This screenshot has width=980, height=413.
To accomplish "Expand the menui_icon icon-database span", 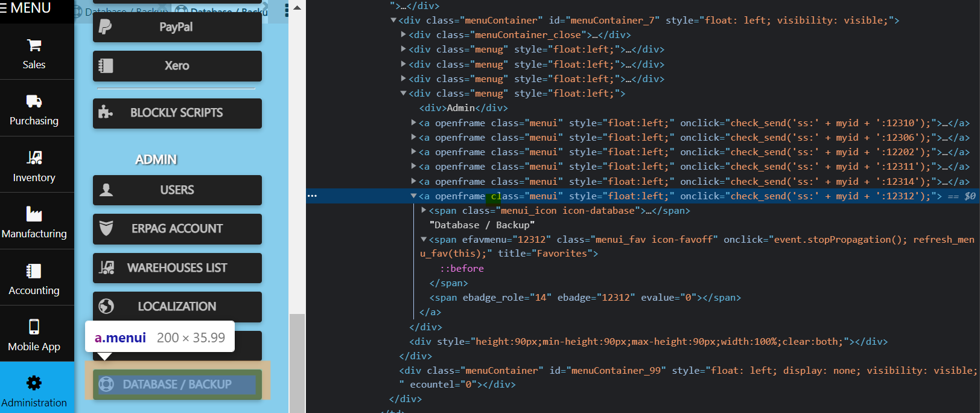I will [x=424, y=210].
